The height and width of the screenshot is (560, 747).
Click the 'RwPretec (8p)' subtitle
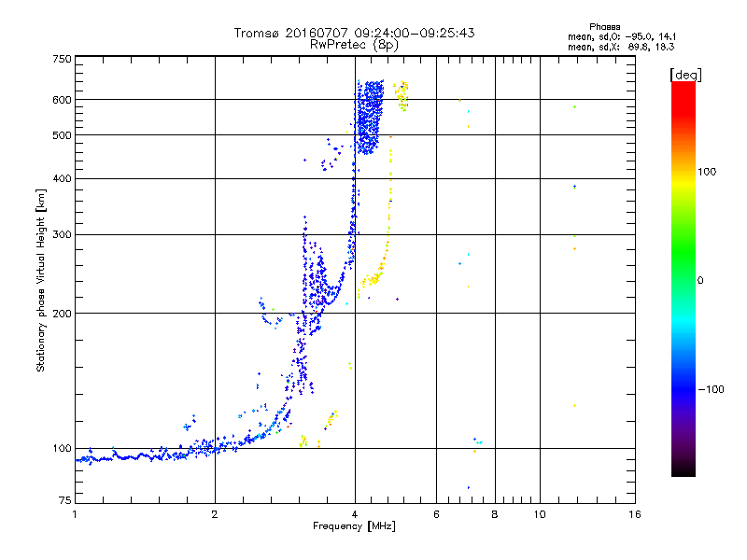354,45
